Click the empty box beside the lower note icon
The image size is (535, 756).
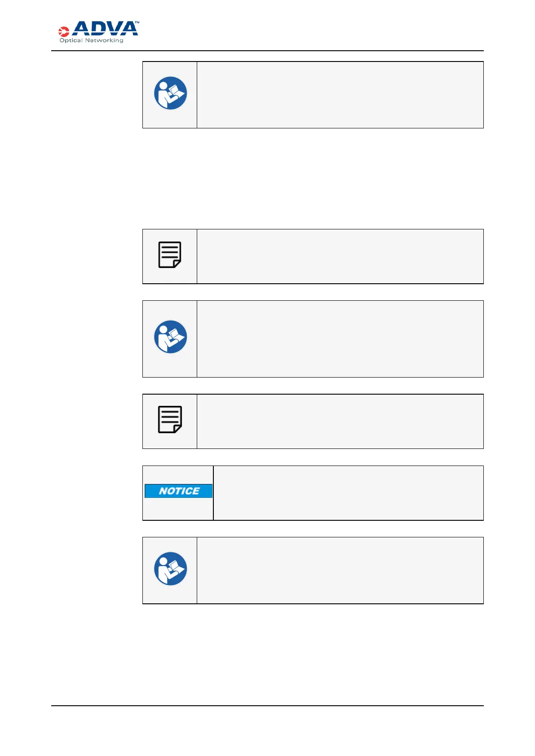click(340, 422)
